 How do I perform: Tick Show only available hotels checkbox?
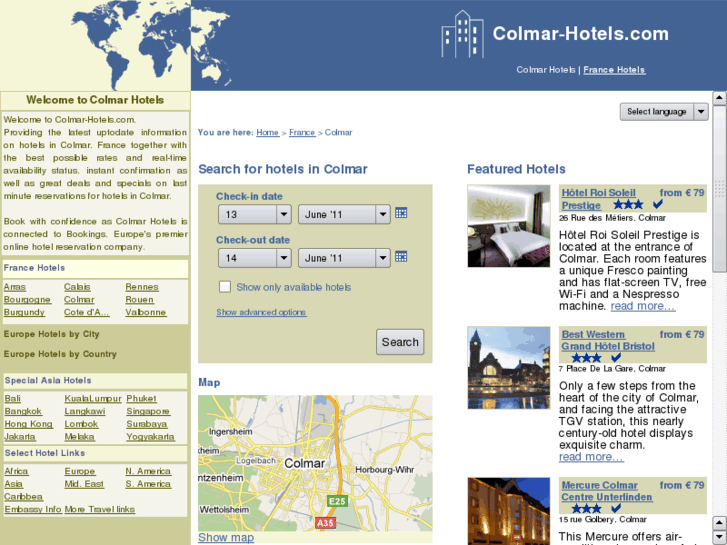(x=225, y=287)
